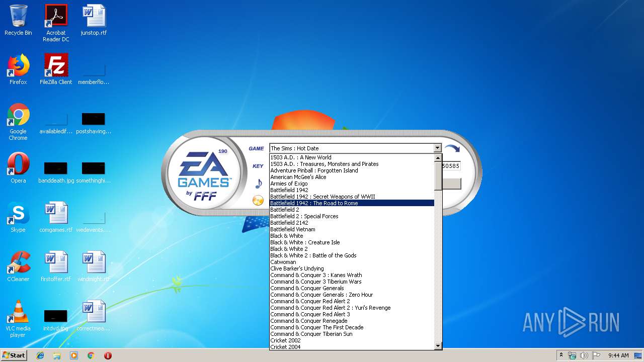
Task: Launch Firefox from the desktop
Action: [x=18, y=70]
